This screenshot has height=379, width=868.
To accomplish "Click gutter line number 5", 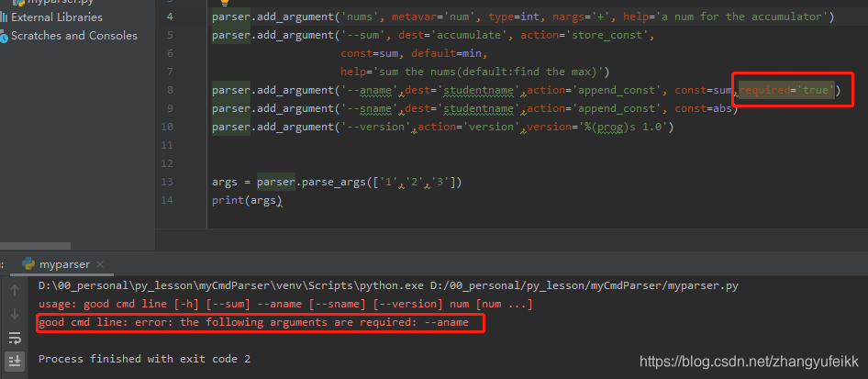I will click(170, 36).
